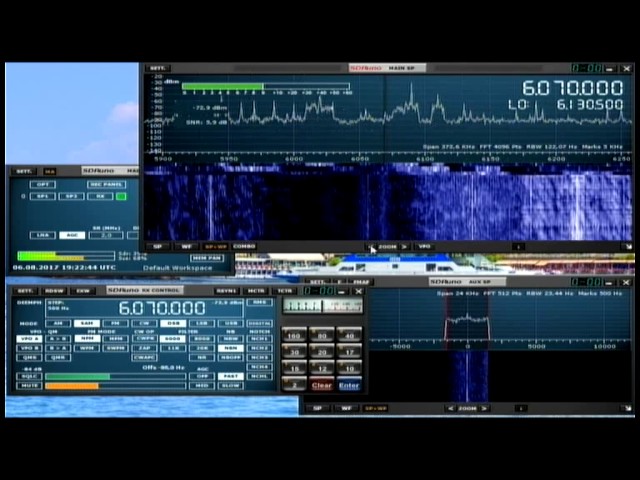
Task: Select the 160 band button
Action: pyautogui.click(x=294, y=335)
